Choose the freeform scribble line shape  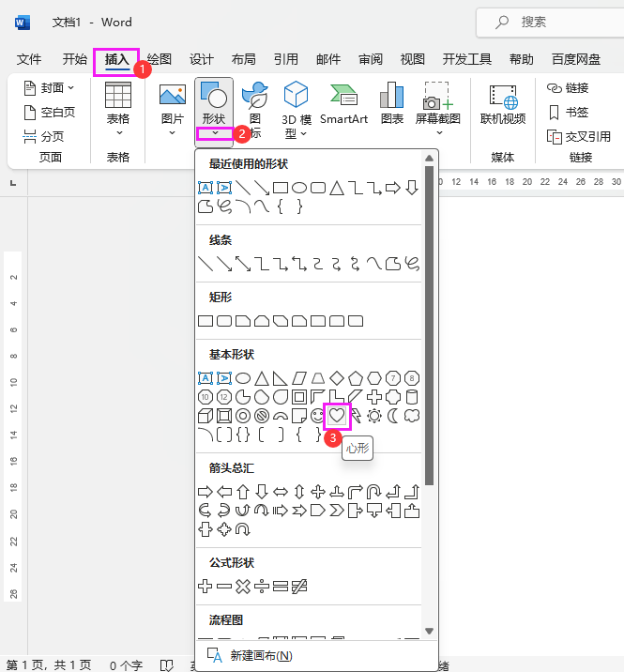tap(412, 264)
